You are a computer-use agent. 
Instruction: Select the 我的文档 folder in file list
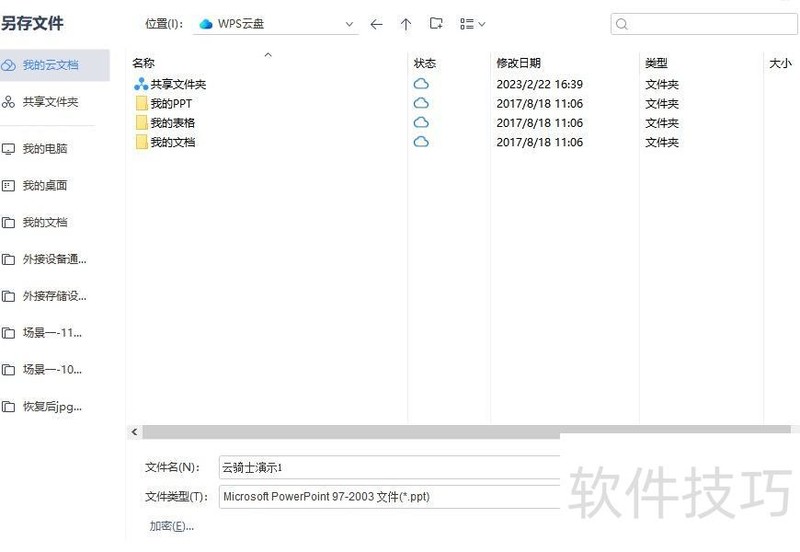[x=172, y=142]
